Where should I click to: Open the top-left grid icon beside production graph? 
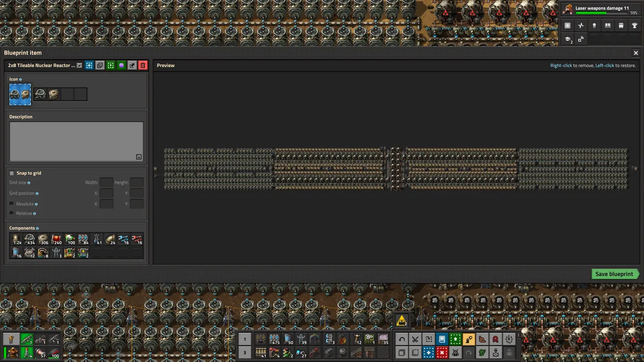[x=567, y=26]
